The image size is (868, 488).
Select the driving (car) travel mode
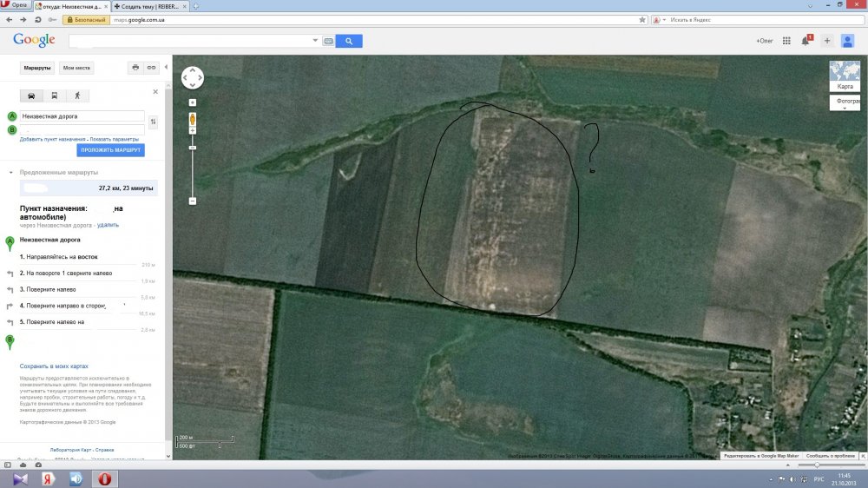click(x=31, y=96)
